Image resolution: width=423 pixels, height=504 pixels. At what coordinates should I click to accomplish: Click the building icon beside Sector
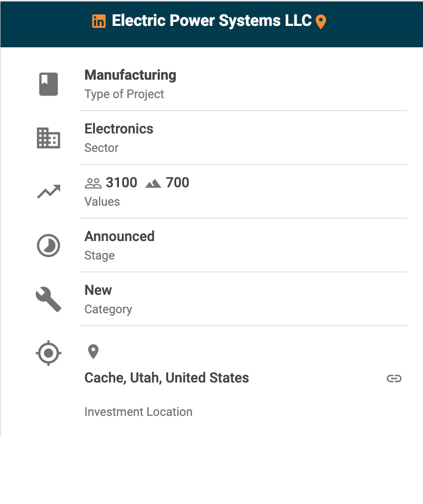(49, 138)
